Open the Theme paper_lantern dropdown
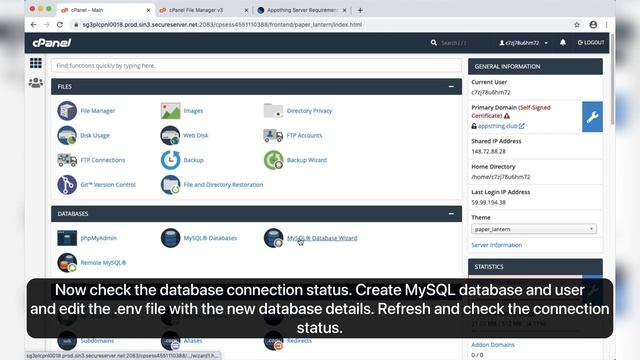This screenshot has height=360, width=640. pos(534,229)
